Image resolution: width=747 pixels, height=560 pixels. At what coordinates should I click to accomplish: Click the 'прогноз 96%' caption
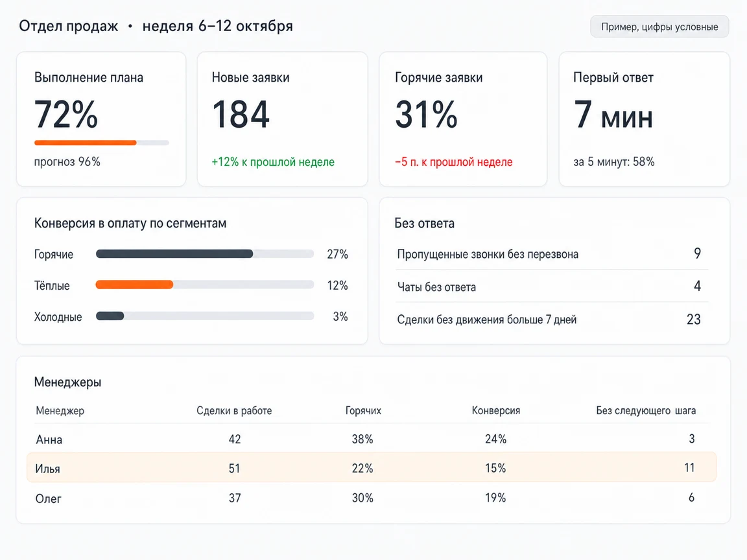click(67, 162)
